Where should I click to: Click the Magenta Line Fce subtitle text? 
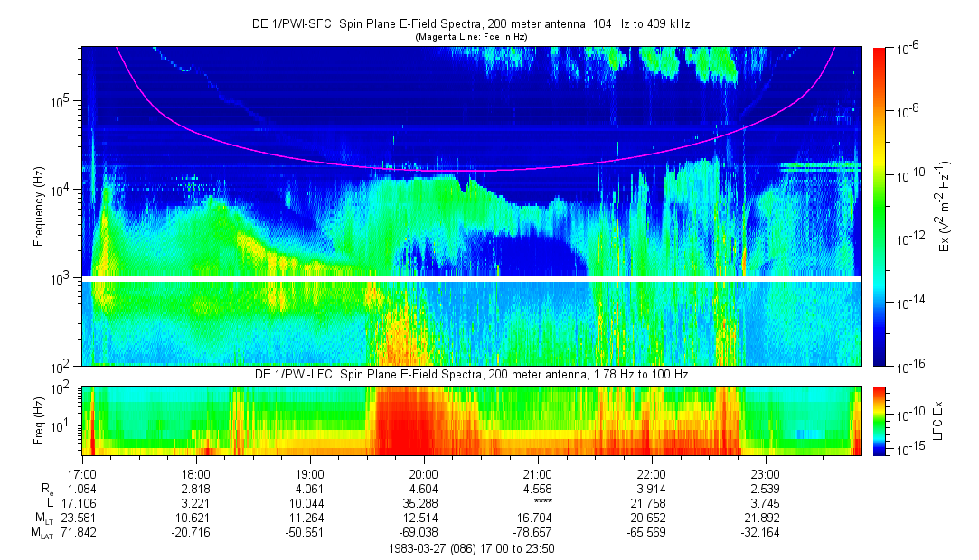470,37
